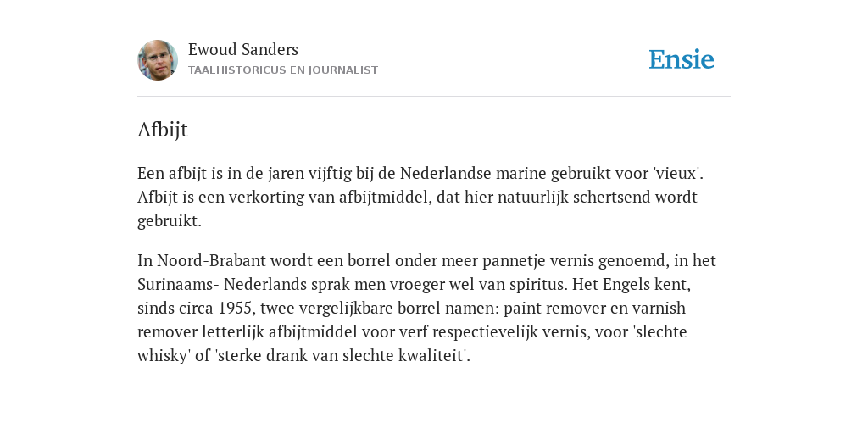The height and width of the screenshot is (434, 868).
Task: Open the Ensie logo link
Action: [682, 60]
